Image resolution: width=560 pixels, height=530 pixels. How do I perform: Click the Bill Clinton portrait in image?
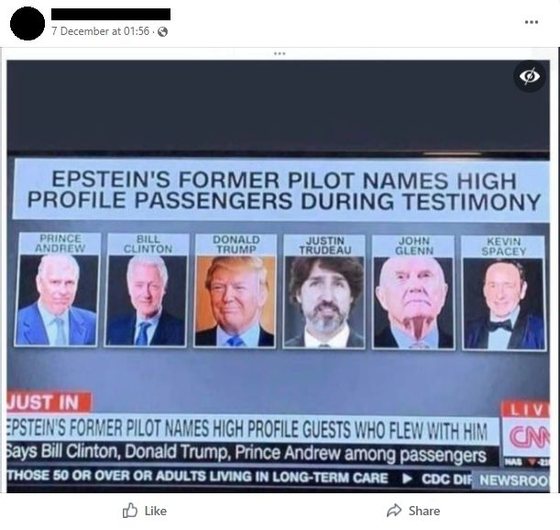[x=146, y=300]
